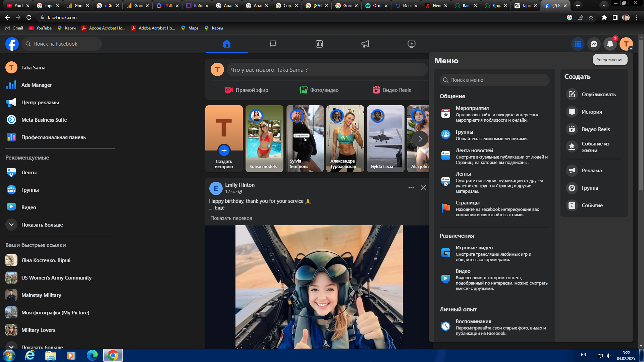Open Мероприятия in menu list
Image resolution: width=644 pixels, height=362 pixels.
click(x=494, y=114)
